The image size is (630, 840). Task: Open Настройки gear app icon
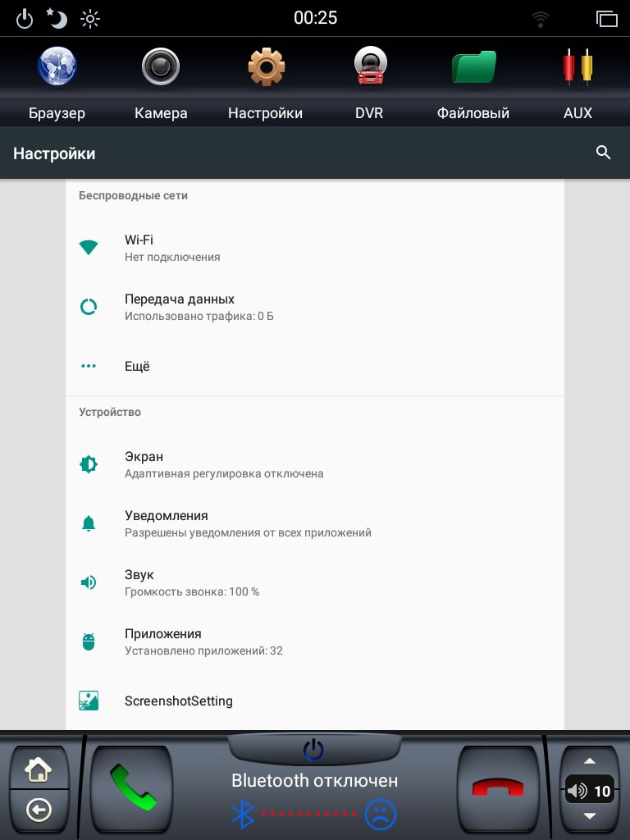[x=266, y=66]
